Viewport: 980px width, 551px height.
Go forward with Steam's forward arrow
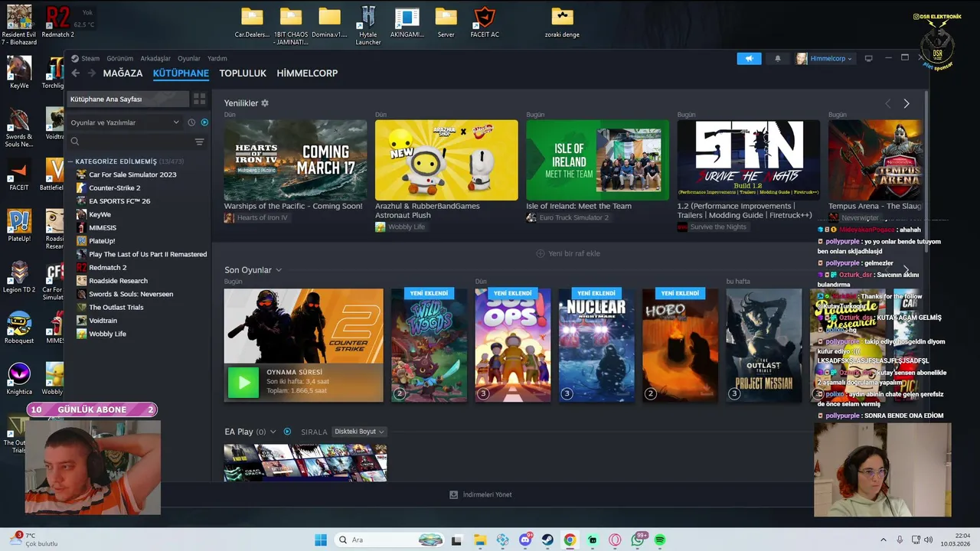(x=91, y=73)
